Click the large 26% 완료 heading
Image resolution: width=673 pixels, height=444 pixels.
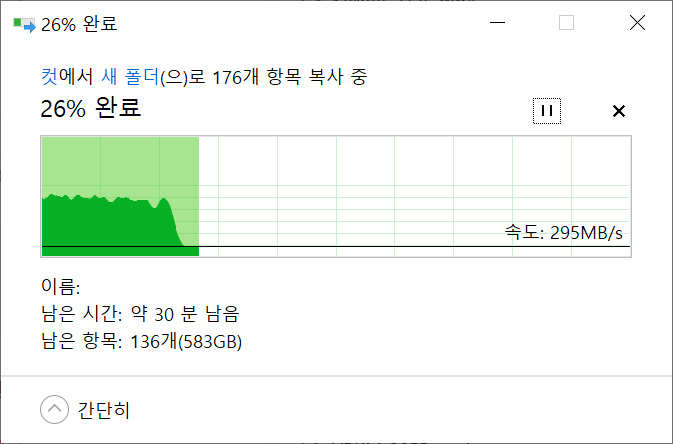click(91, 108)
